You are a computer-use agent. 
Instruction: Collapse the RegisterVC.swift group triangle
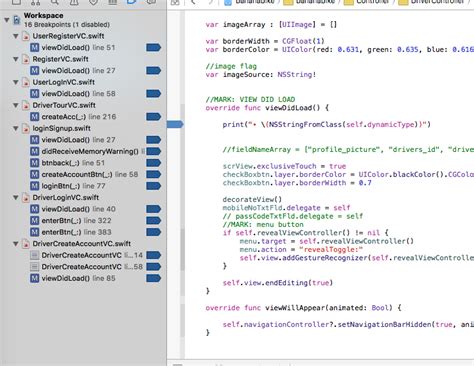pos(16,59)
